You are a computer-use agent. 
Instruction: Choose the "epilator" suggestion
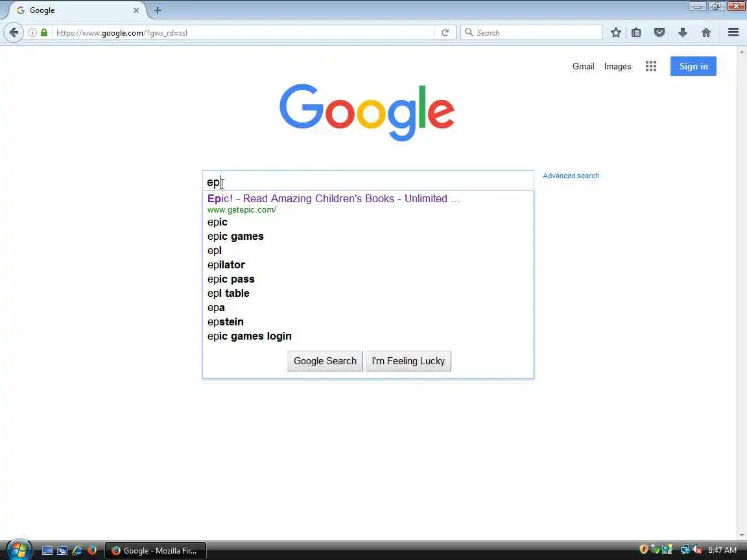coord(368,264)
